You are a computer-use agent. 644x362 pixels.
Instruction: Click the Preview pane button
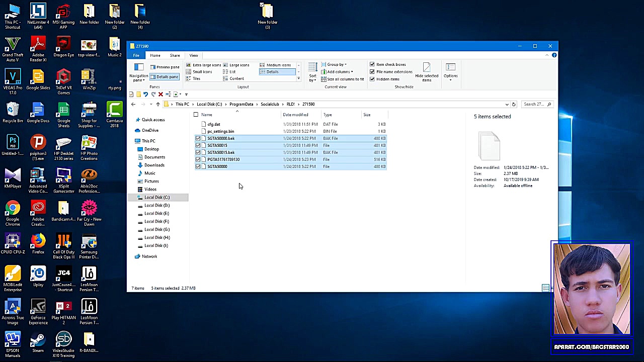click(x=165, y=67)
